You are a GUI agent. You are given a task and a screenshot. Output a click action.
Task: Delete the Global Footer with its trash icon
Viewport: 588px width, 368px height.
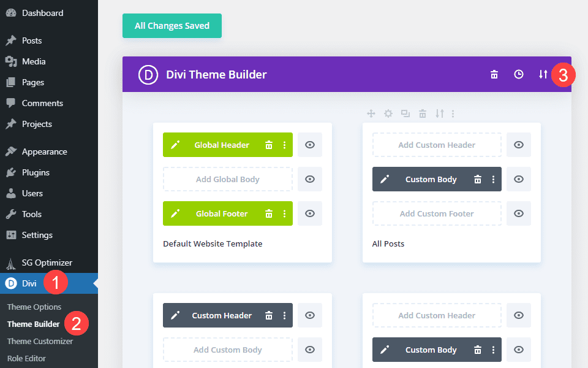[269, 213]
